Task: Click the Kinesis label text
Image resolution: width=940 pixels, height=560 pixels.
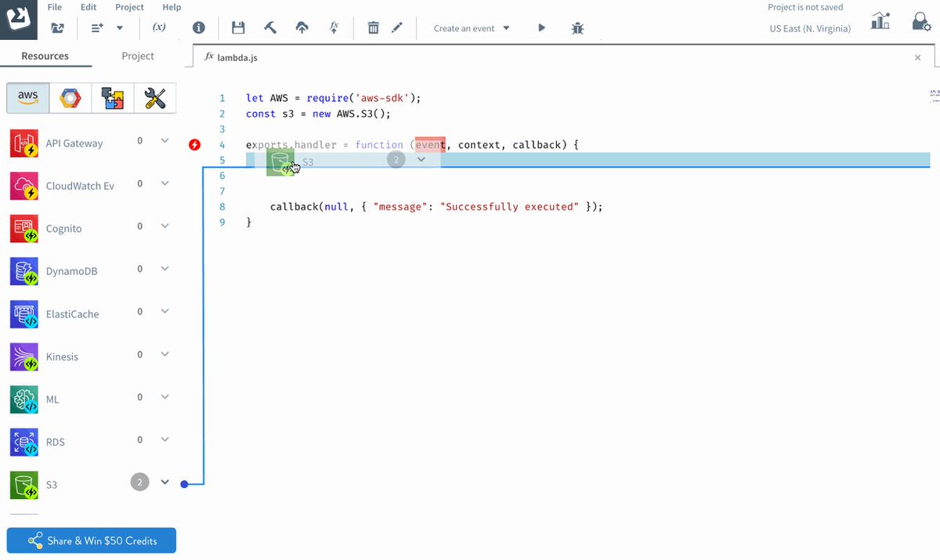Action: point(62,356)
